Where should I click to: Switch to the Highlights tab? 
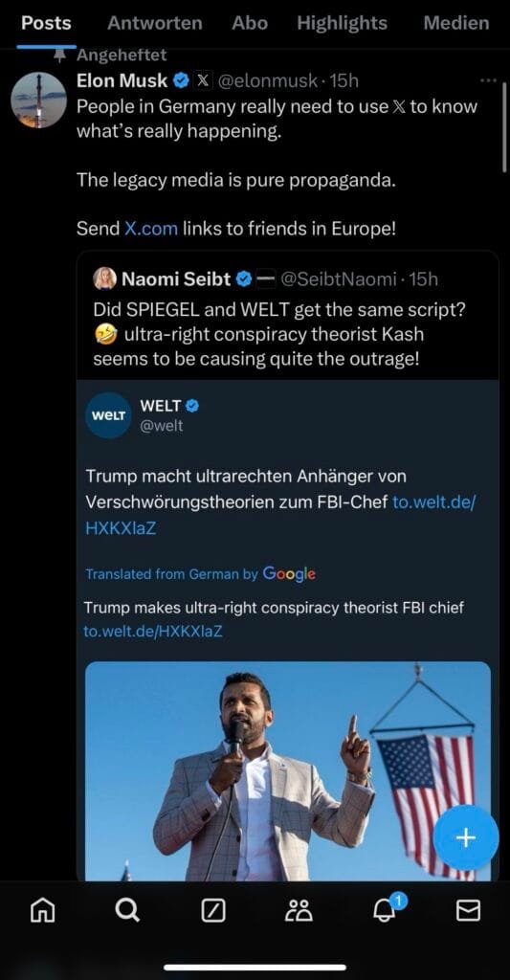click(342, 23)
